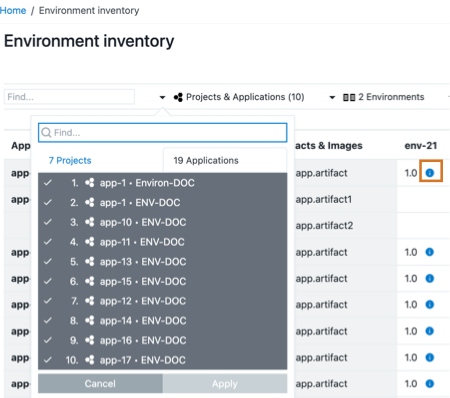The width and height of the screenshot is (450, 398).
Task: Click the Environments filter icon
Action: coord(349,97)
